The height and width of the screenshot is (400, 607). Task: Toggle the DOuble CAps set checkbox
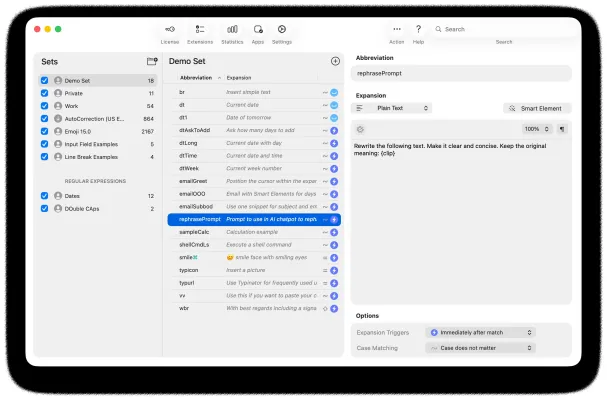(x=45, y=209)
